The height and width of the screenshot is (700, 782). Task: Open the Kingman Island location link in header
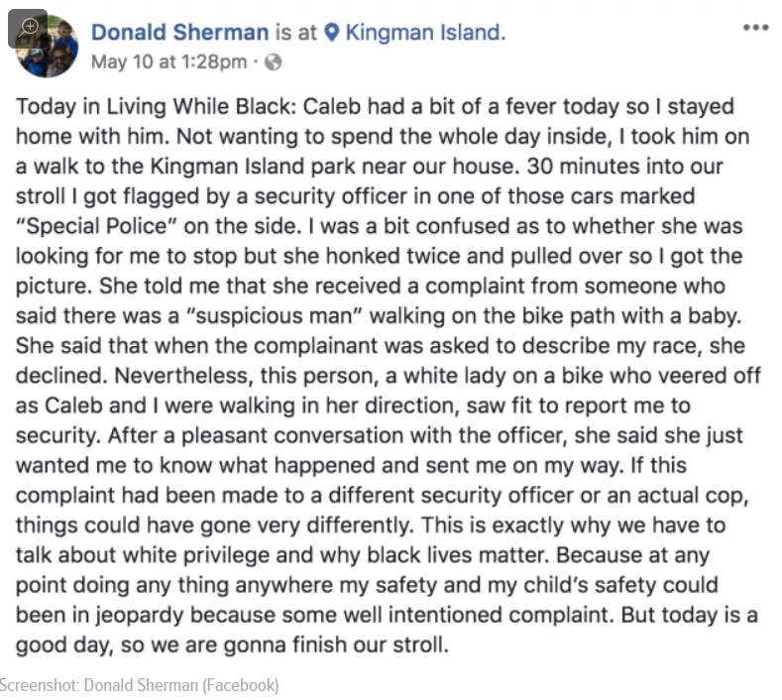click(423, 33)
